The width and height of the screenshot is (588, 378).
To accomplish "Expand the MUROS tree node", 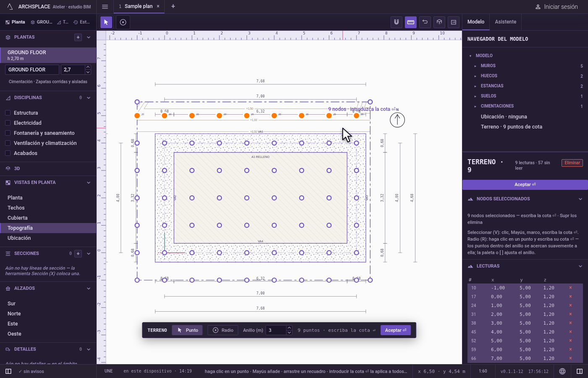I will [x=475, y=66].
